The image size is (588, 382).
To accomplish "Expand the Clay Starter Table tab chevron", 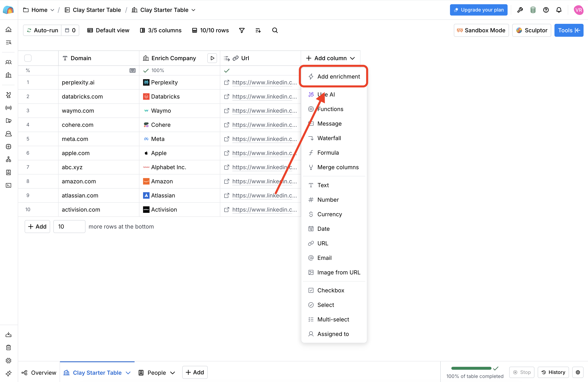I will click(128, 373).
